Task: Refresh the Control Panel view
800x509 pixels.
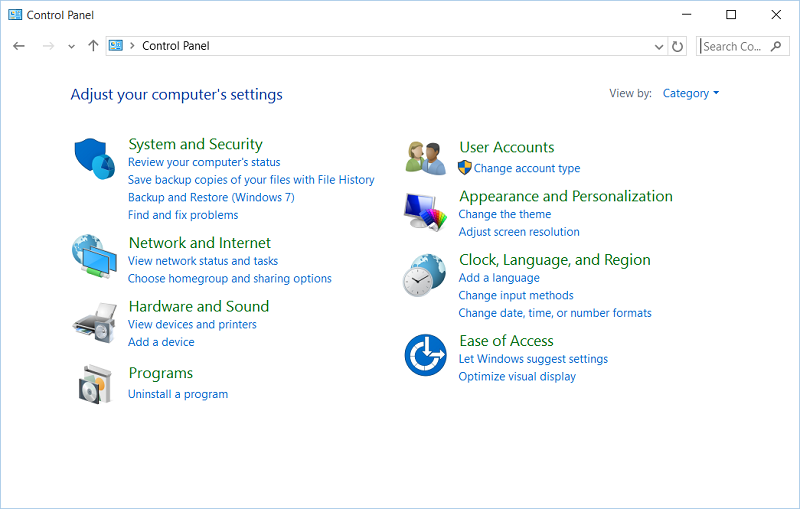Action: [x=678, y=46]
